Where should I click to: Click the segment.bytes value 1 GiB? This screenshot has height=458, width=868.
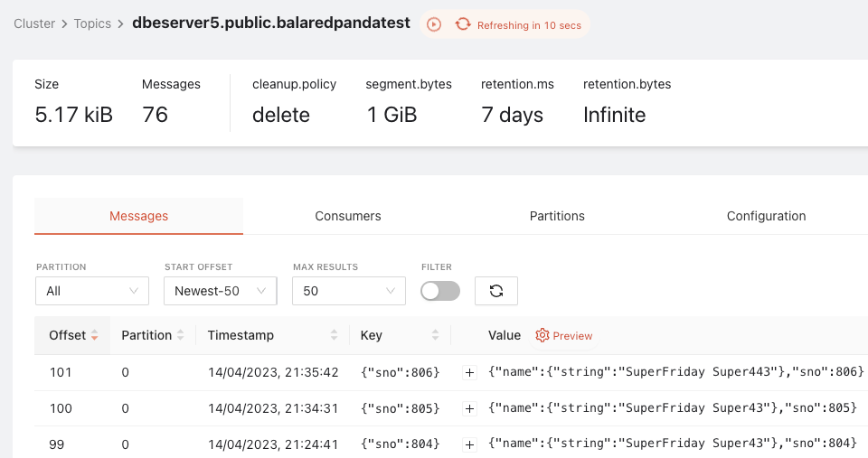(x=392, y=115)
